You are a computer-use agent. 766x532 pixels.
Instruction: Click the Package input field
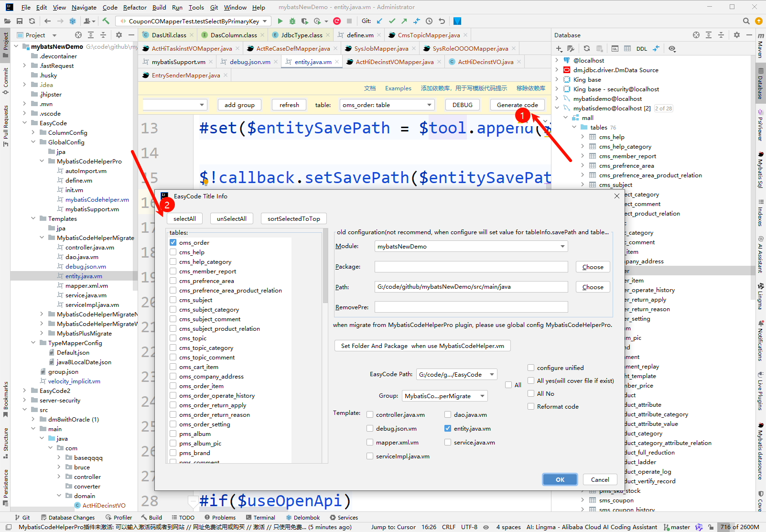[471, 267]
